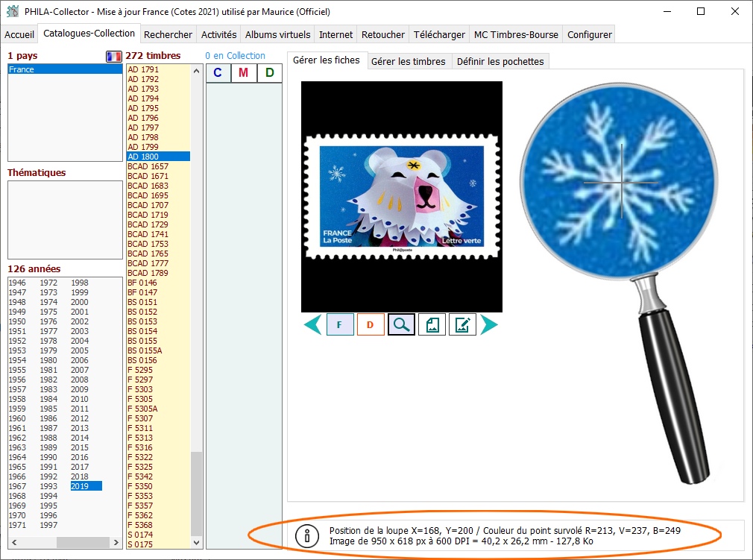Select stamp AD 1791 in the list

(x=159, y=69)
